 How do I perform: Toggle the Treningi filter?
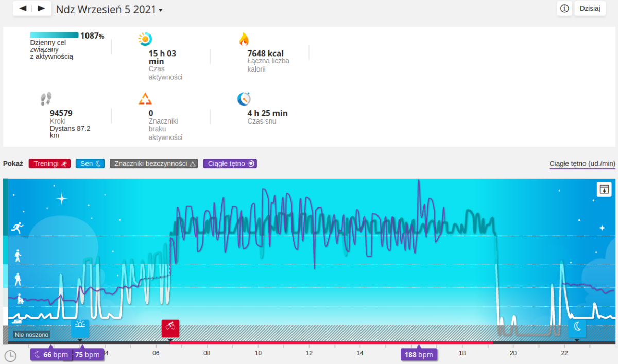[49, 164]
